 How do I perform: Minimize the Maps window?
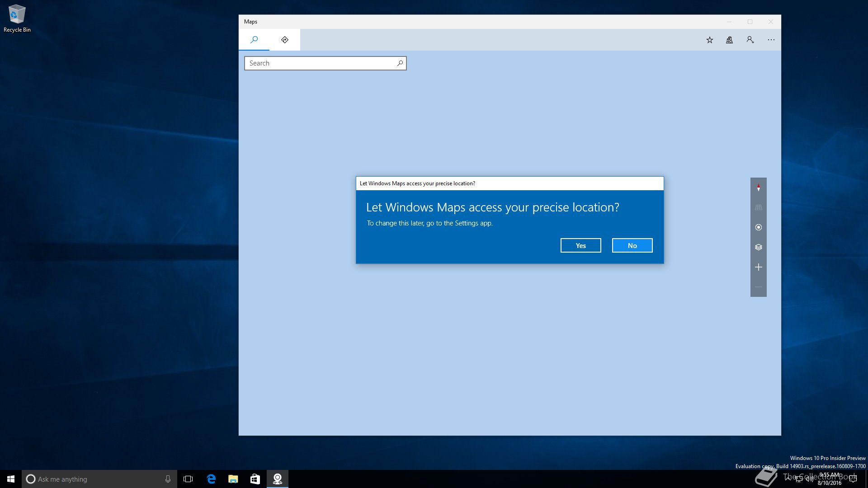729,22
